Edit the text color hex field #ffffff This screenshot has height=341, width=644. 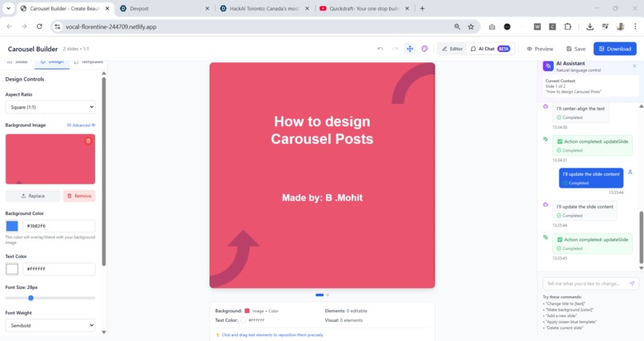(x=59, y=269)
